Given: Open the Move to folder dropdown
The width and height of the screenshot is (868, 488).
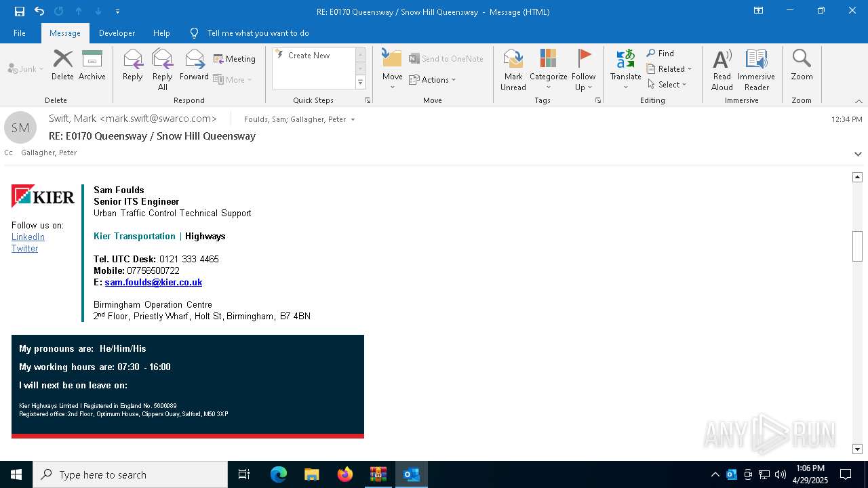Looking at the screenshot, I should [x=392, y=69].
